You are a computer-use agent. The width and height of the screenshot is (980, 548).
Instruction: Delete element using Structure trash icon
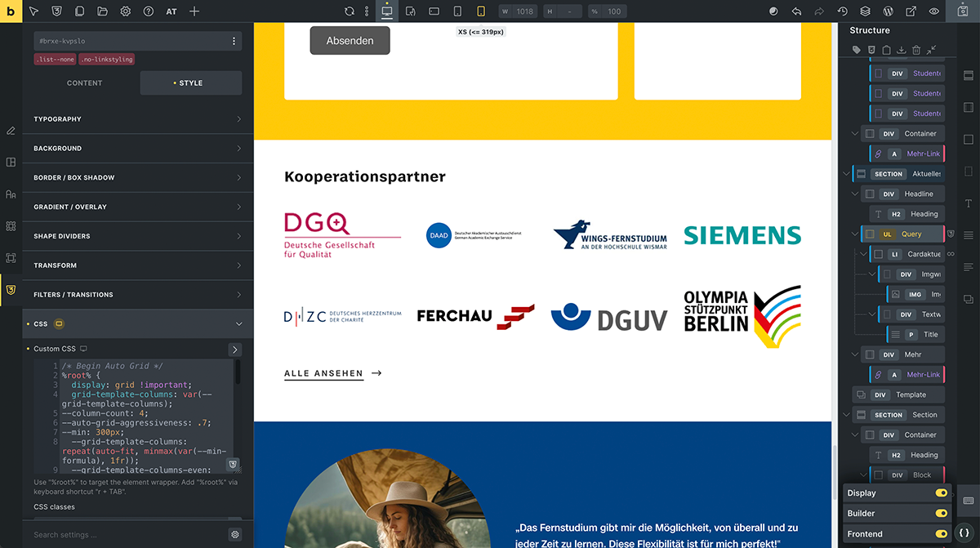point(916,50)
